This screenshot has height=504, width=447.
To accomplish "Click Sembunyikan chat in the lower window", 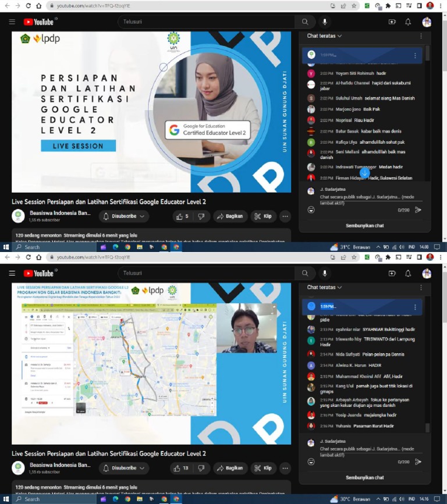I will coord(365,478).
